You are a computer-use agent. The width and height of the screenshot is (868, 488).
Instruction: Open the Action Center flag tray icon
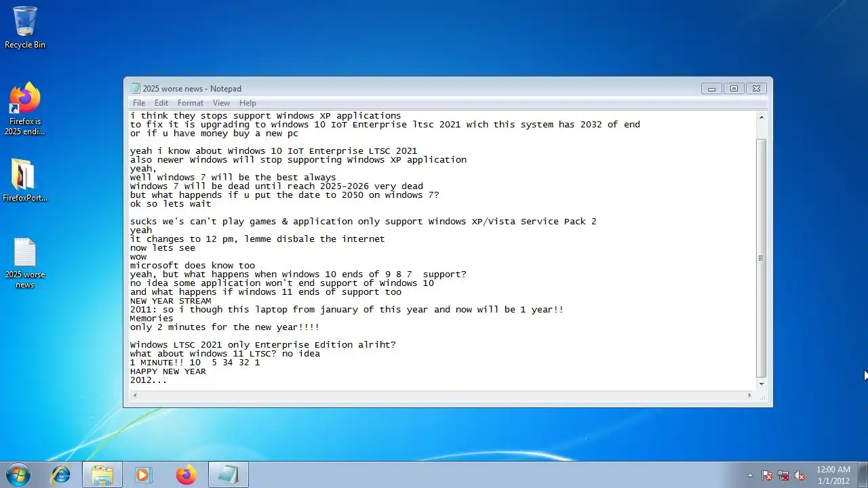click(x=767, y=475)
